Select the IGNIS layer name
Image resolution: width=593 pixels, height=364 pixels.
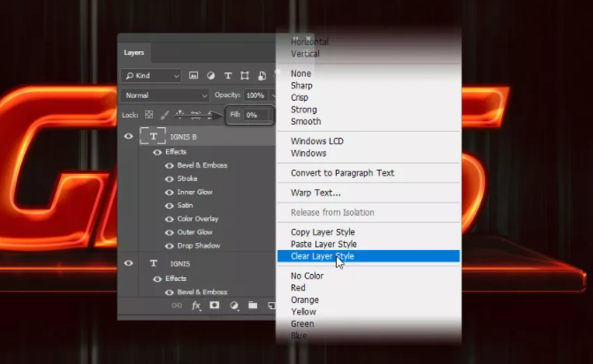coord(180,263)
